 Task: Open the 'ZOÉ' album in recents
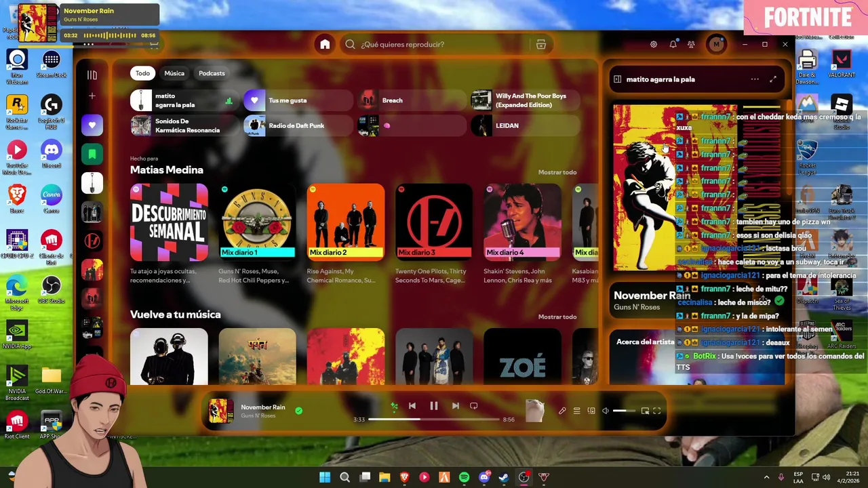click(522, 357)
